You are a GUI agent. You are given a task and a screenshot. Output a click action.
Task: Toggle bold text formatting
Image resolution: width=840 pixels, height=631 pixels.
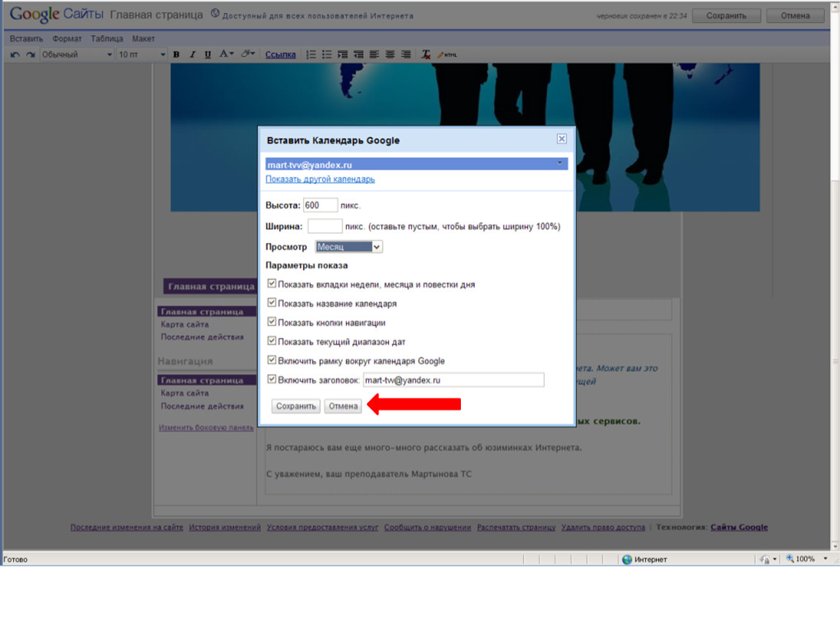[176, 55]
